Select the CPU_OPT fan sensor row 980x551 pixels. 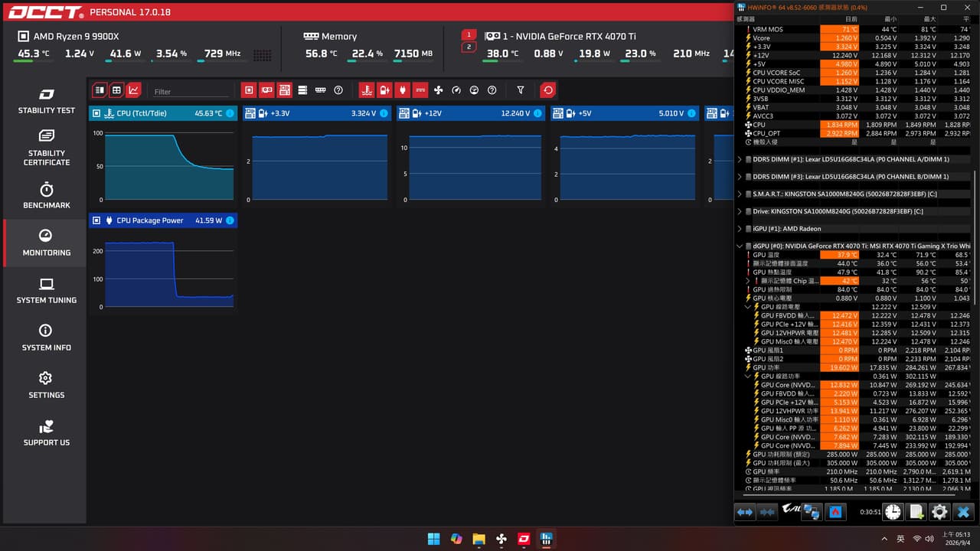853,133
